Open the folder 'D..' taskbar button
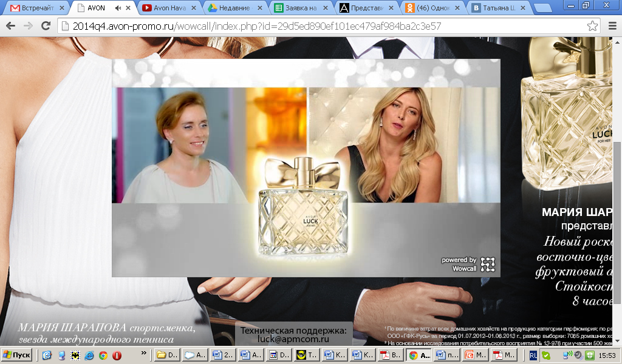Screen dimensions: 622x364 tap(166, 356)
